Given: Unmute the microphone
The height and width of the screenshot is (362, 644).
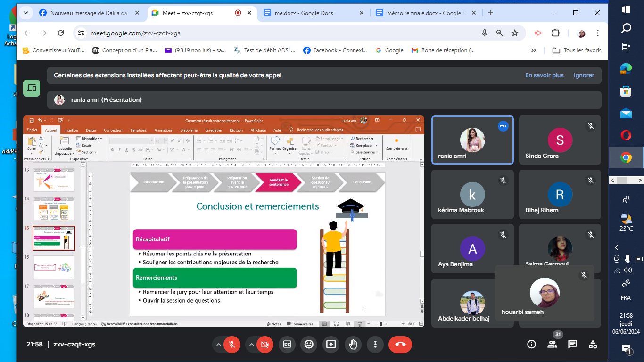Looking at the screenshot, I should point(231,345).
